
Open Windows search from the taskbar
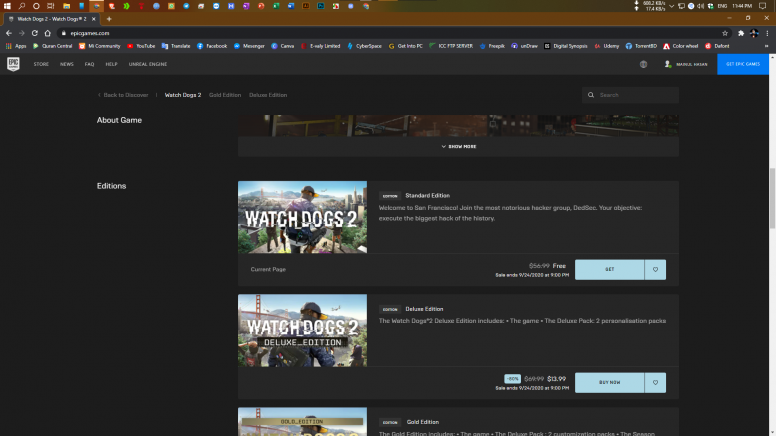click(22, 6)
